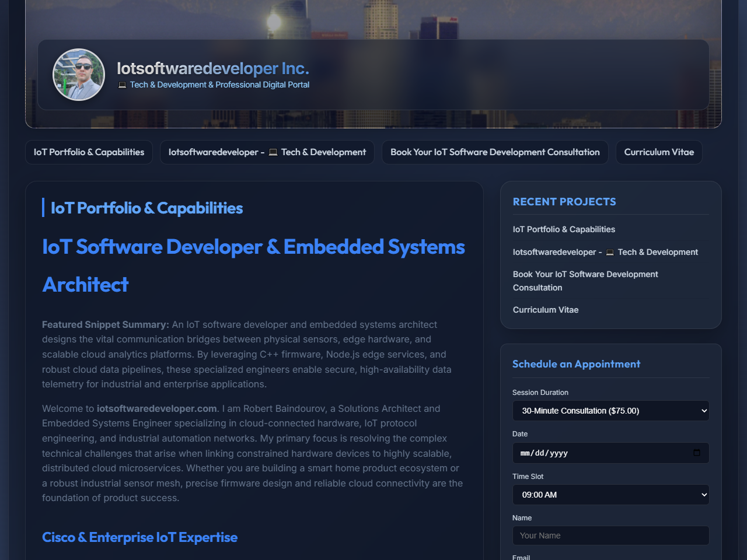Click the Schedule an Appointment heading
Image resolution: width=747 pixels, height=560 pixels.
576,364
